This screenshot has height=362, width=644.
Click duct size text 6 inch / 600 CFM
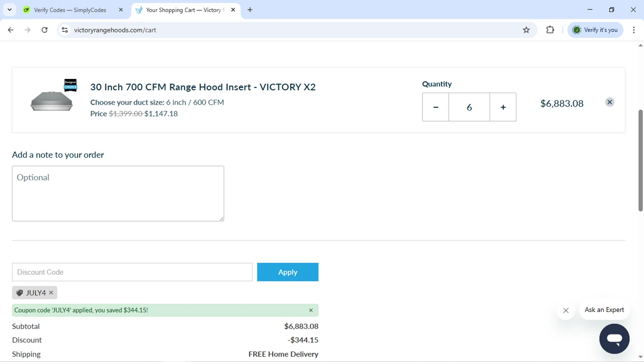tap(195, 102)
